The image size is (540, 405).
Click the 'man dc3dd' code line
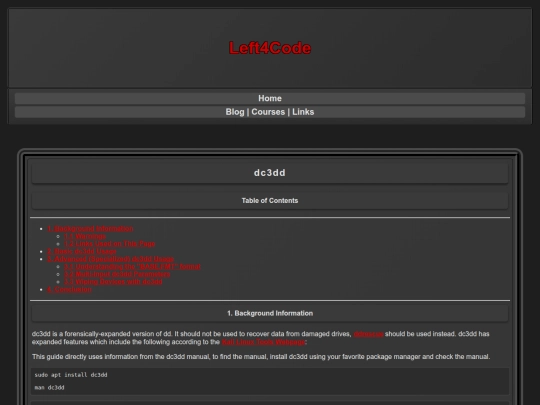[49, 387]
